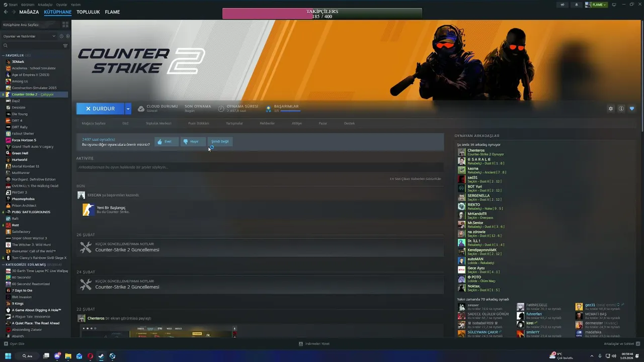Open the announcements megaphone icon
The image size is (644, 362).
point(562,5)
